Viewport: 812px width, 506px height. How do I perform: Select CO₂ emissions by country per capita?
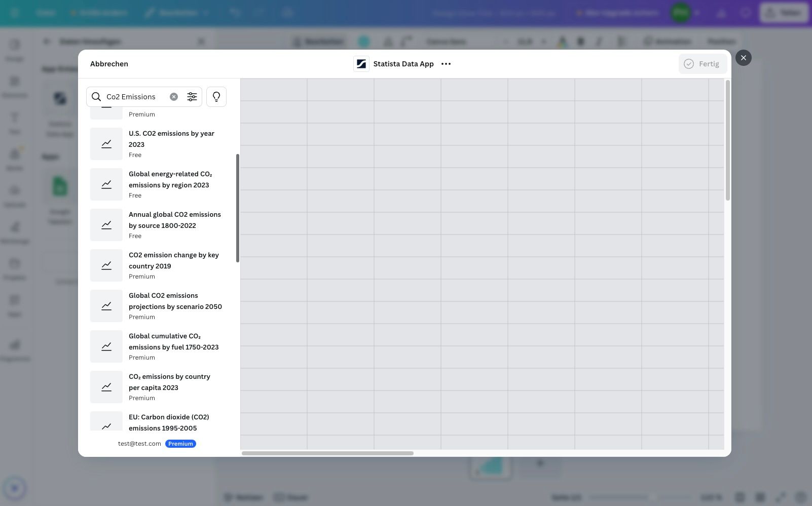[169, 382]
